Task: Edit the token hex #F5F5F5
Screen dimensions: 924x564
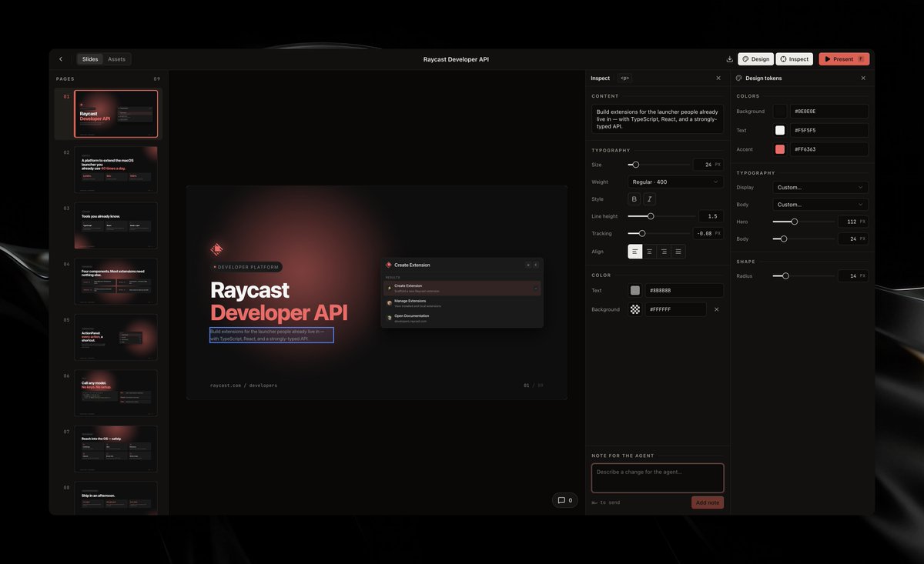Action: click(x=829, y=130)
